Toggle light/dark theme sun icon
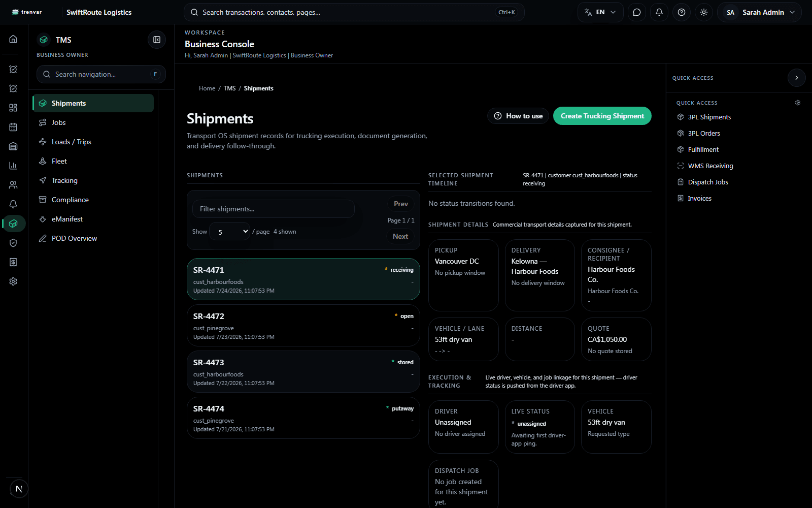Screen dimensions: 812x508 pos(704,12)
